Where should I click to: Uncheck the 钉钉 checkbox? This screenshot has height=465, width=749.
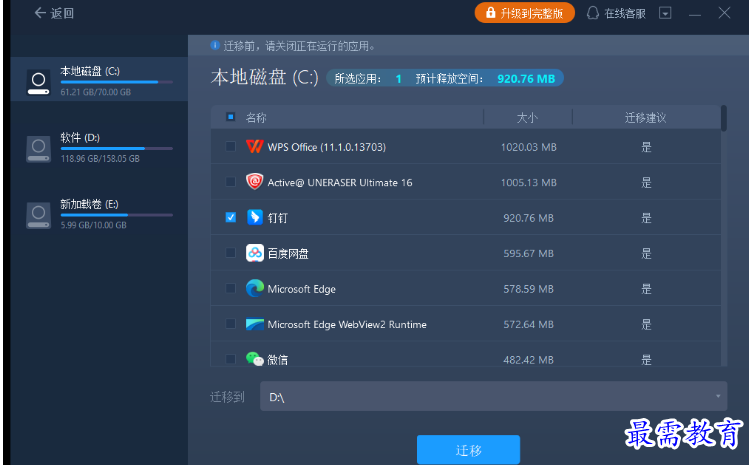[231, 217]
